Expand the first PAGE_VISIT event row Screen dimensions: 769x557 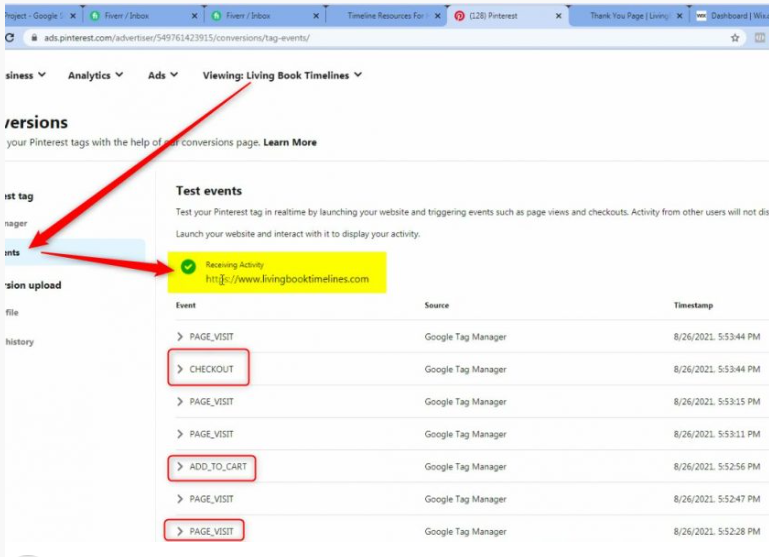[x=180, y=337]
